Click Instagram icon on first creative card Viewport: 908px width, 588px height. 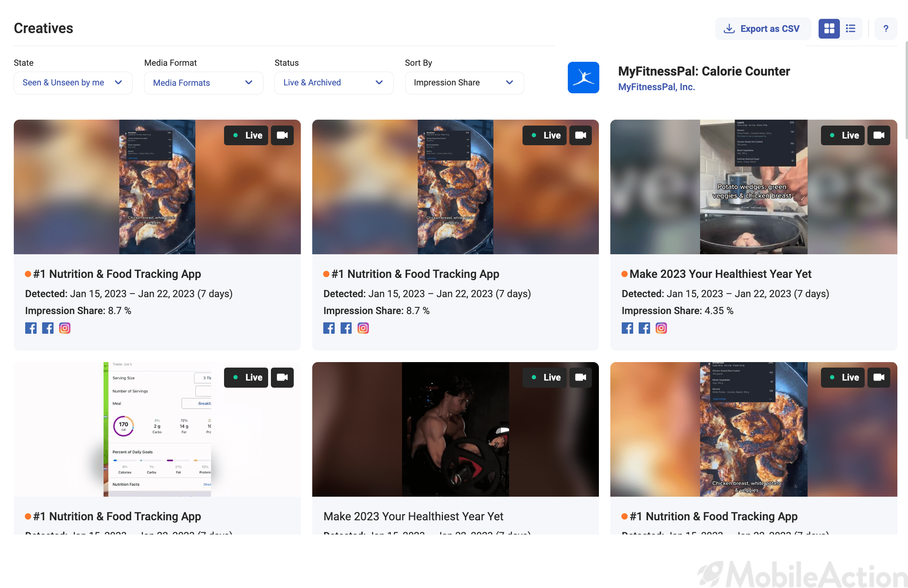coord(65,328)
